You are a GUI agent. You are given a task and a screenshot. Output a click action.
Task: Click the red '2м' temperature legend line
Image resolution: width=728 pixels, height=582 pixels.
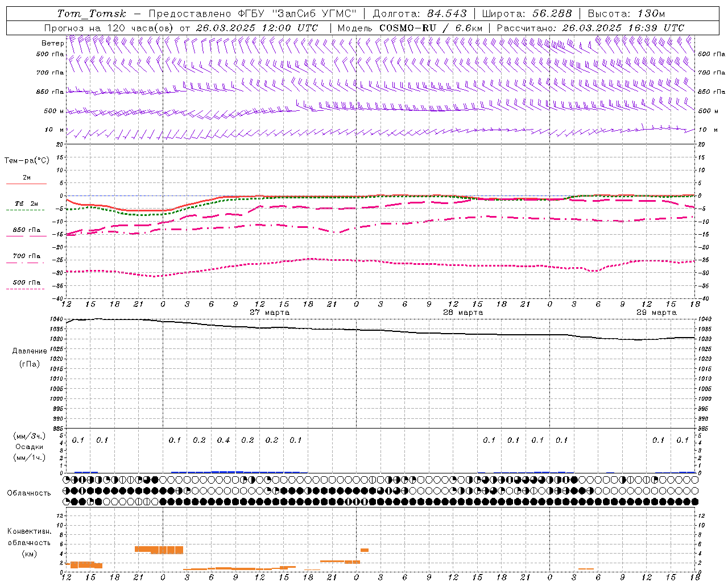26,184
